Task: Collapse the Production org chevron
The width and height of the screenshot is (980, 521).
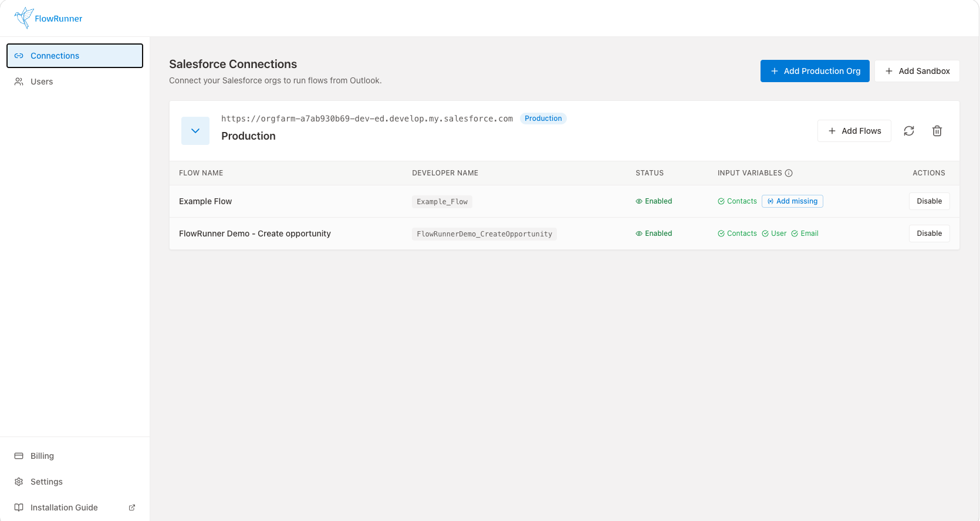Action: [x=195, y=131]
